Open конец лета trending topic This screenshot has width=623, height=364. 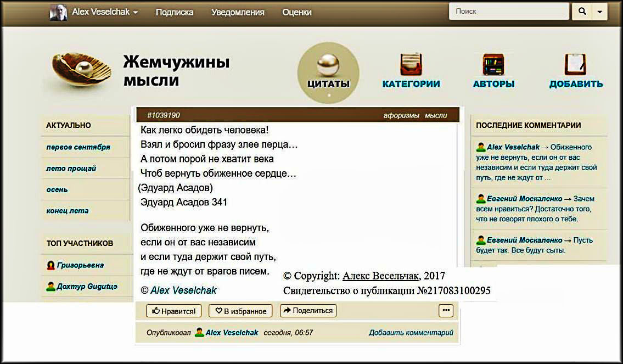coord(67,211)
